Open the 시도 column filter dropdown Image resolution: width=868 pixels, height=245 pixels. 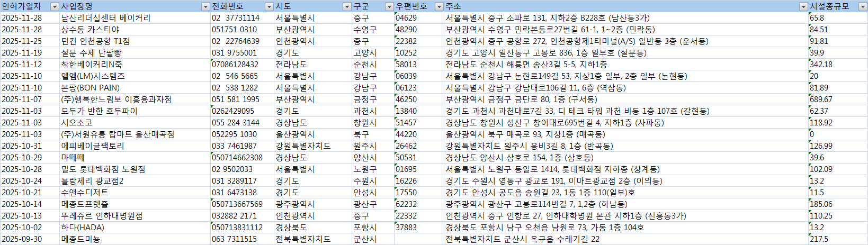point(347,6)
